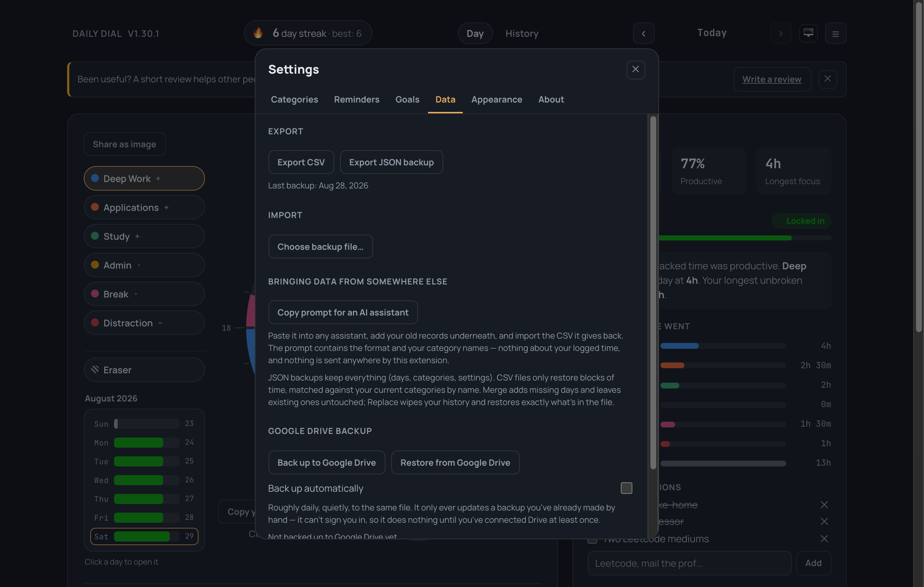Switch to the Appearance tab
The width and height of the screenshot is (924, 587).
497,99
